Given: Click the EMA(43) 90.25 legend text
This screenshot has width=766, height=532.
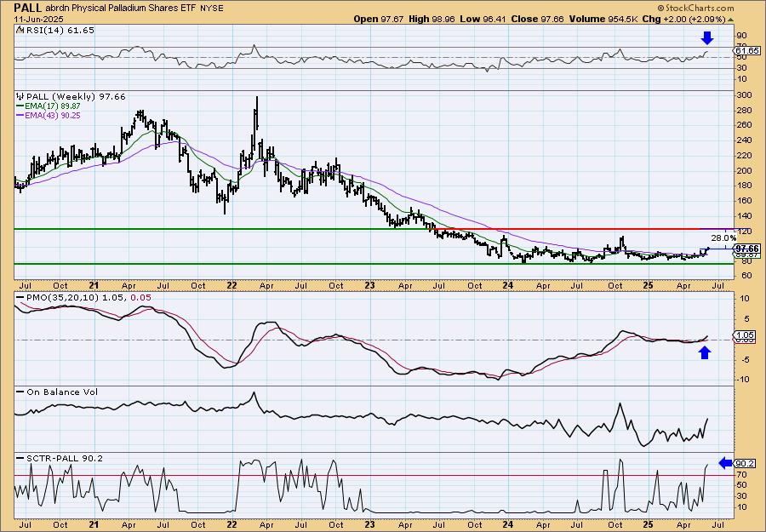Looking at the screenshot, I should tap(53, 116).
